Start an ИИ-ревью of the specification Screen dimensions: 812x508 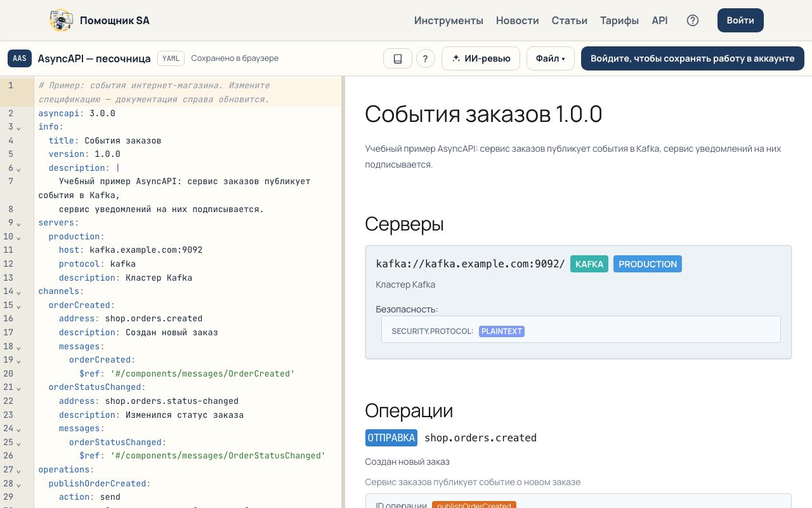point(481,58)
